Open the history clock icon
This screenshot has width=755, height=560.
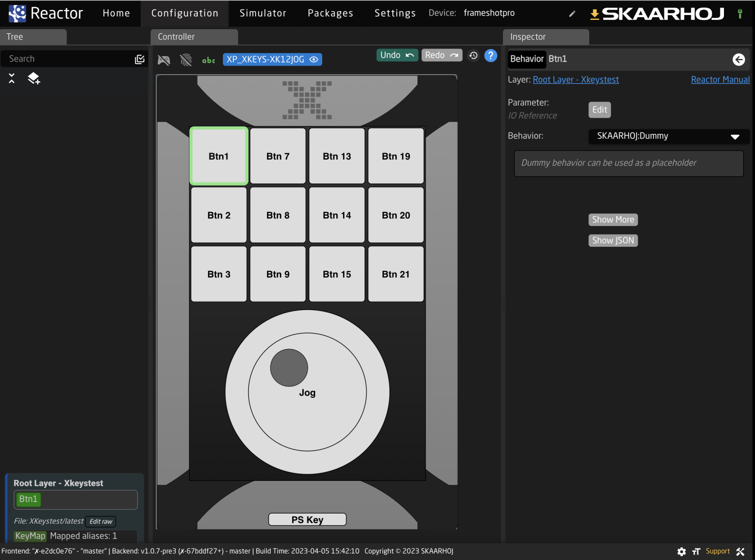coord(473,55)
